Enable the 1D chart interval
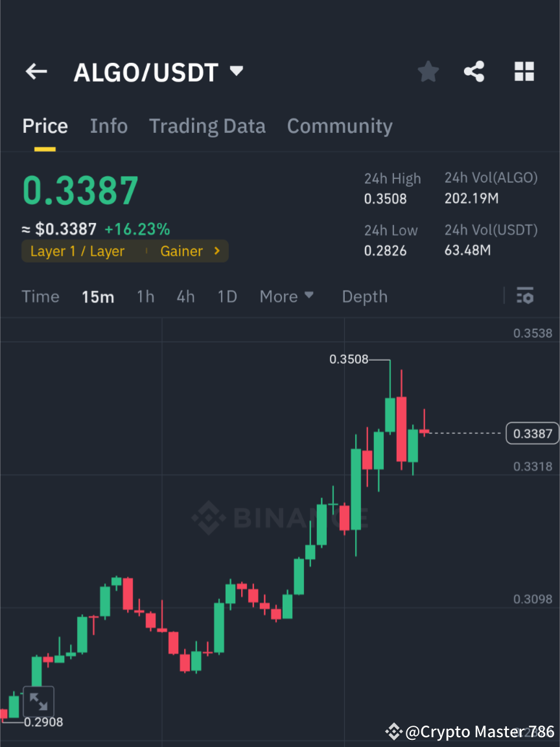 pyautogui.click(x=227, y=296)
